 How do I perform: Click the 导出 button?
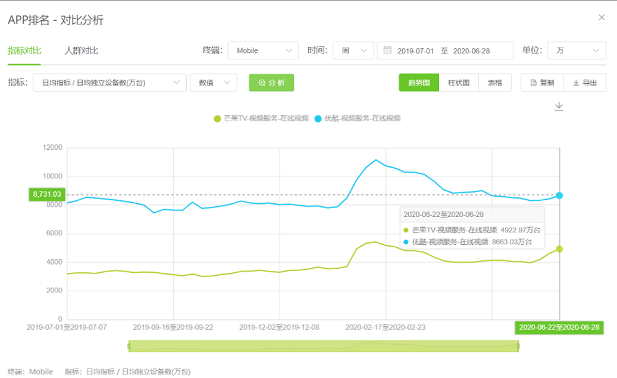click(585, 83)
